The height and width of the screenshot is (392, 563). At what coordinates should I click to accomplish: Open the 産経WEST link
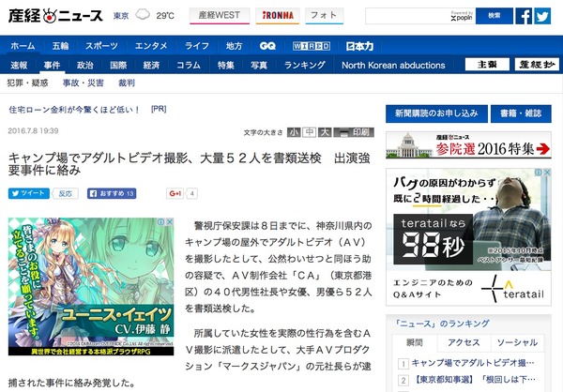[x=220, y=15]
